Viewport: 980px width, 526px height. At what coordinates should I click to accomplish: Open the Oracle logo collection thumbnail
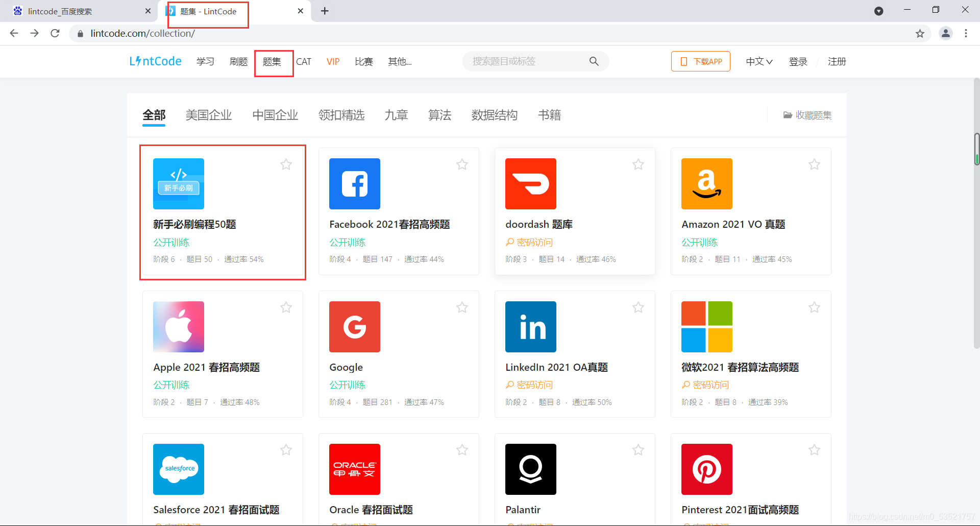(x=355, y=469)
